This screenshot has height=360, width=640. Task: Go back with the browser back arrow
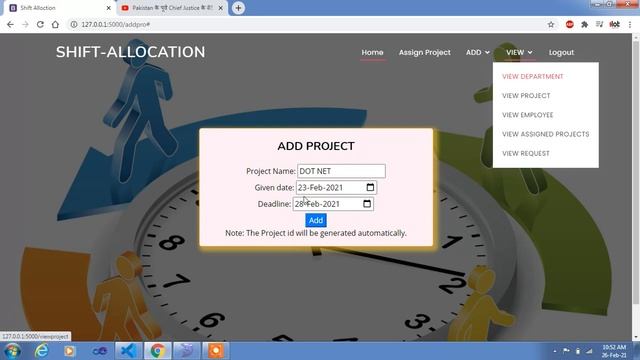pos(10,24)
